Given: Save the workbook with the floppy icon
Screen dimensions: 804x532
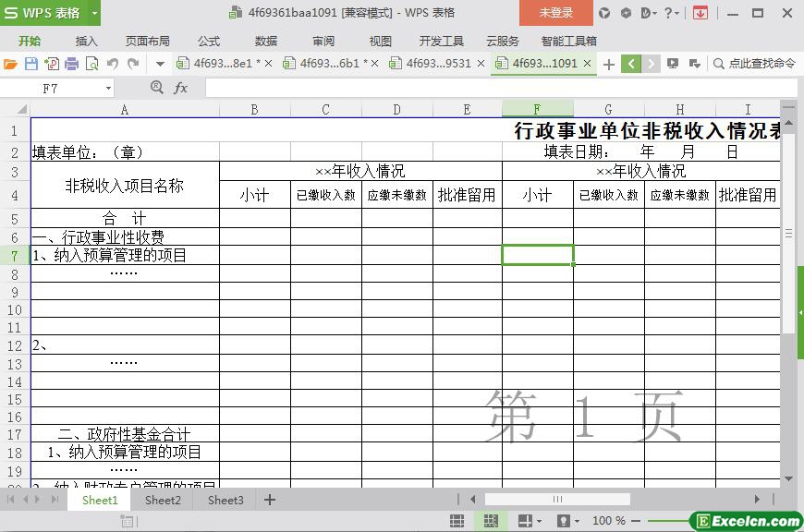Looking at the screenshot, I should (x=31, y=64).
